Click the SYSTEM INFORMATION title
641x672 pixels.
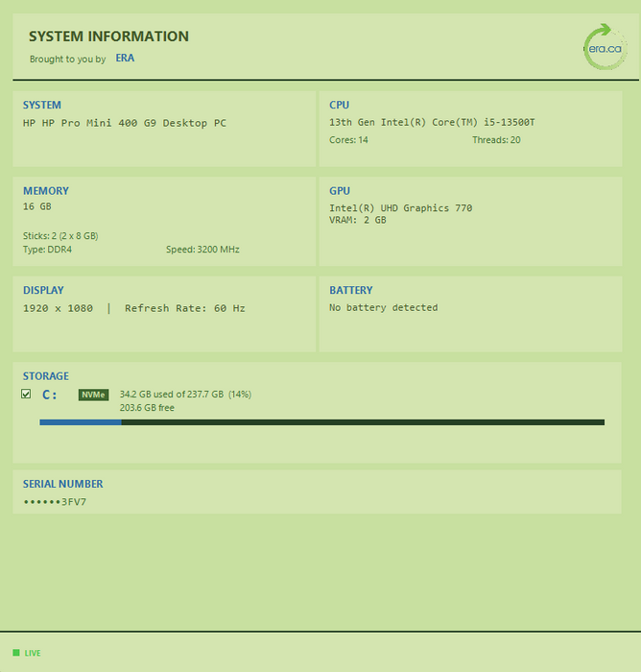[x=108, y=36]
